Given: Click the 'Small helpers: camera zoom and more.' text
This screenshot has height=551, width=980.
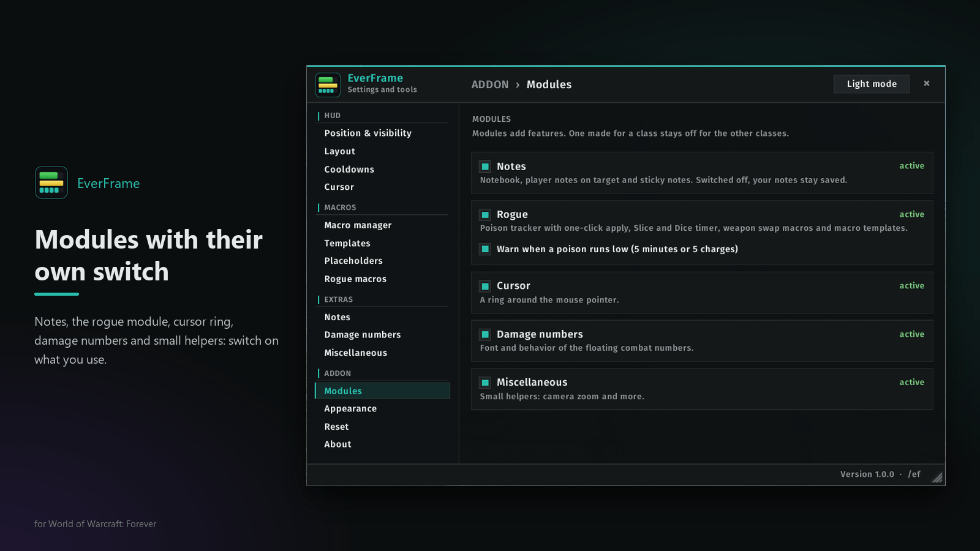Looking at the screenshot, I should 562,397.
